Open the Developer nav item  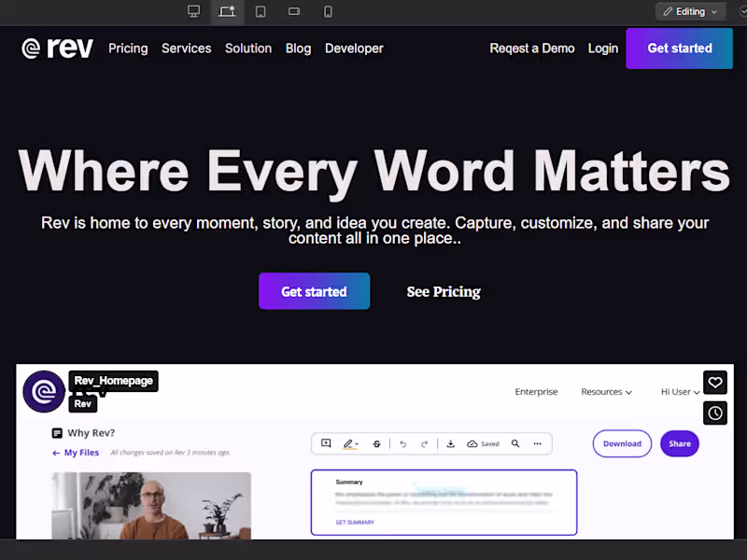(354, 49)
